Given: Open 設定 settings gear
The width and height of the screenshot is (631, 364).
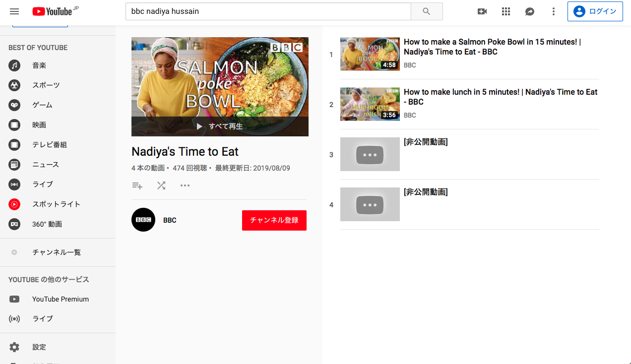Looking at the screenshot, I should pos(58,347).
